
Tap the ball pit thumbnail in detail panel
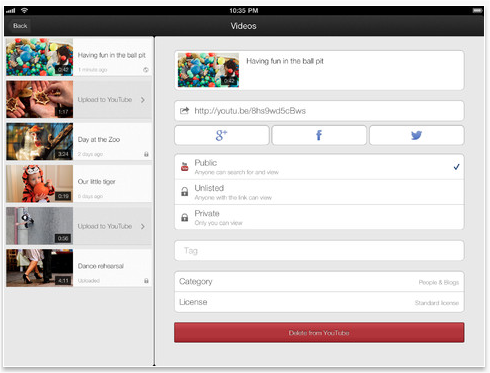click(208, 70)
